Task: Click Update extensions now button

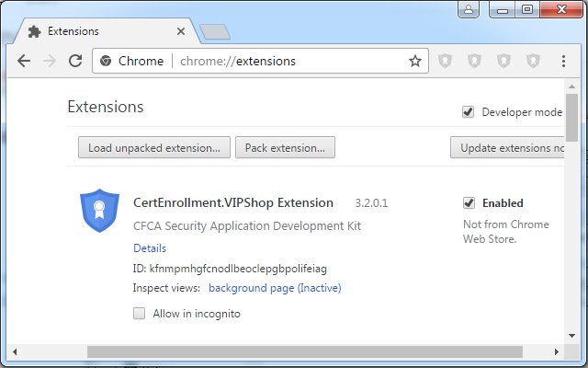Action: (507, 147)
